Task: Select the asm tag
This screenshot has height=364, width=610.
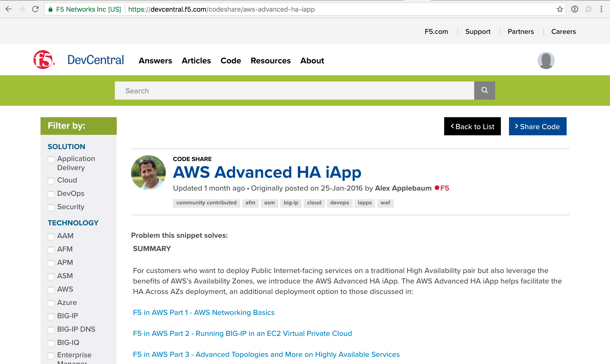Action: click(269, 203)
